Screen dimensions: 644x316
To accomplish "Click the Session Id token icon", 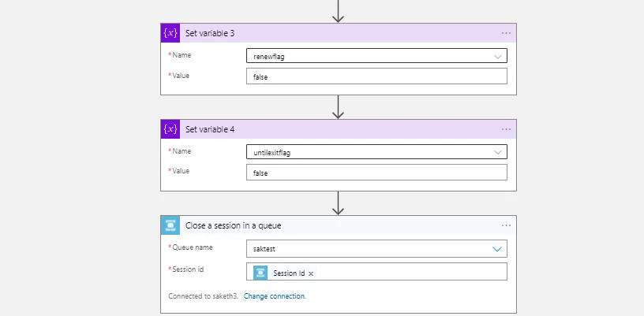I will coord(260,273).
